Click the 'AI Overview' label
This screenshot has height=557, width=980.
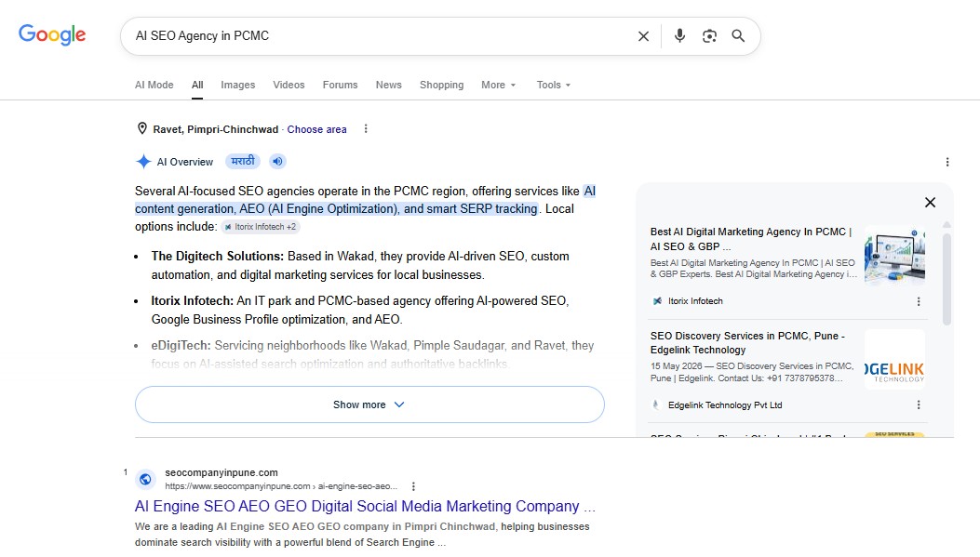[x=185, y=162]
